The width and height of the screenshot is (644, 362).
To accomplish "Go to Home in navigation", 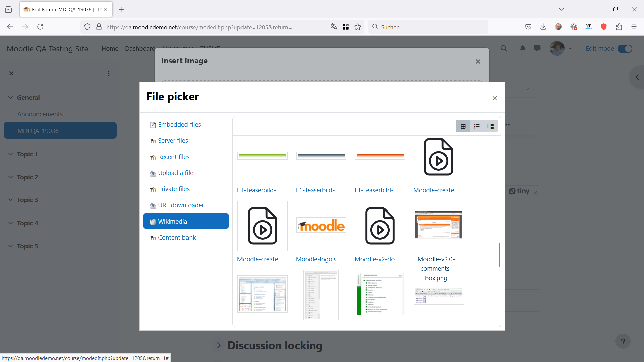I will (110, 49).
